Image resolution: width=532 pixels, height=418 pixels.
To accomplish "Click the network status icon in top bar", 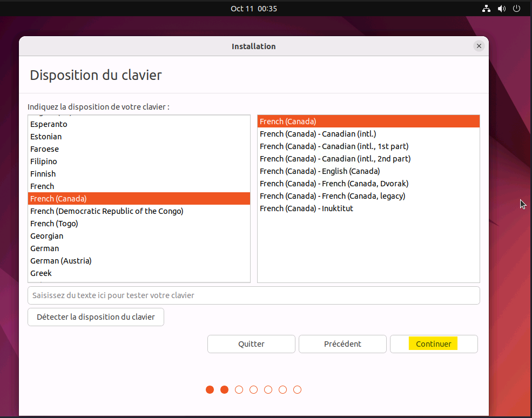I will point(486,9).
